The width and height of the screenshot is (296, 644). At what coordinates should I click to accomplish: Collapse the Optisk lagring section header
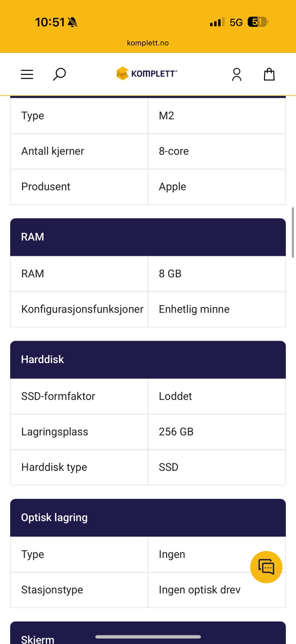tap(148, 518)
